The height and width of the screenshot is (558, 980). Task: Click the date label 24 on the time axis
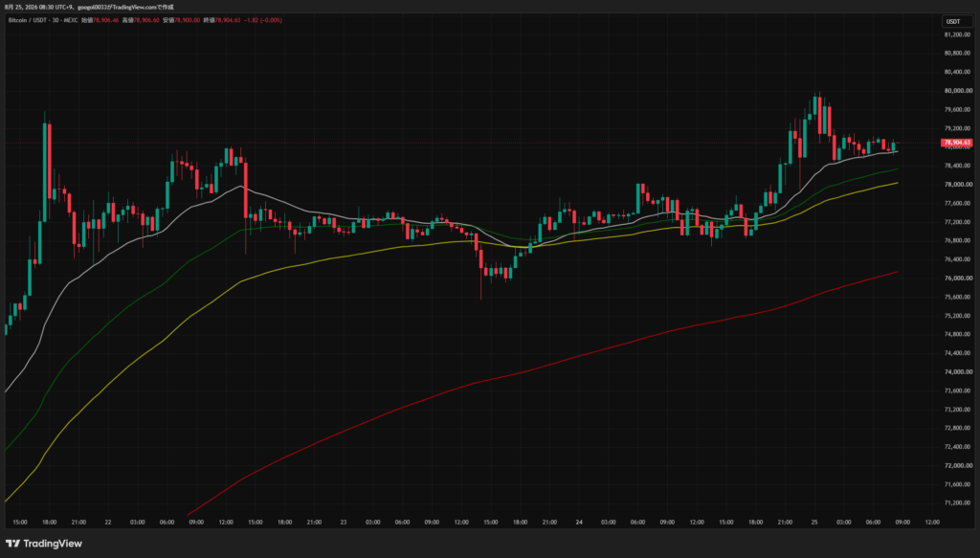click(579, 523)
